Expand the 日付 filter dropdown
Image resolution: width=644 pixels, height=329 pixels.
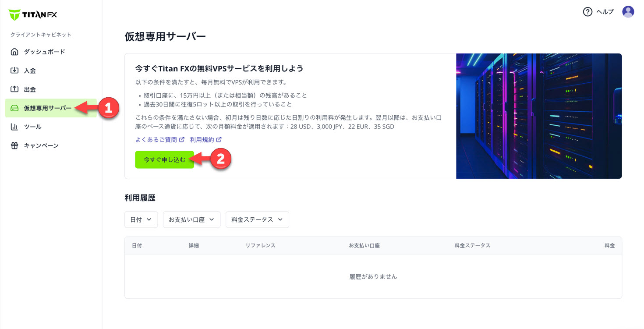tap(141, 219)
